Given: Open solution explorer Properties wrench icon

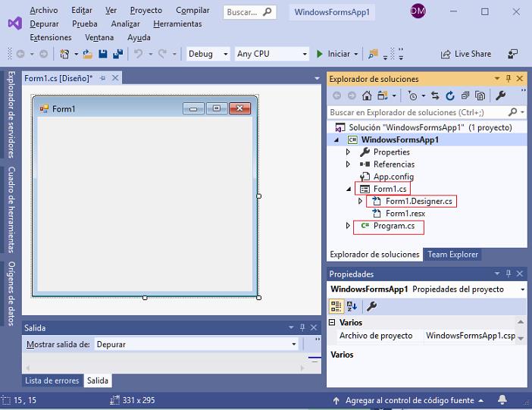Looking at the screenshot, I should [500, 95].
